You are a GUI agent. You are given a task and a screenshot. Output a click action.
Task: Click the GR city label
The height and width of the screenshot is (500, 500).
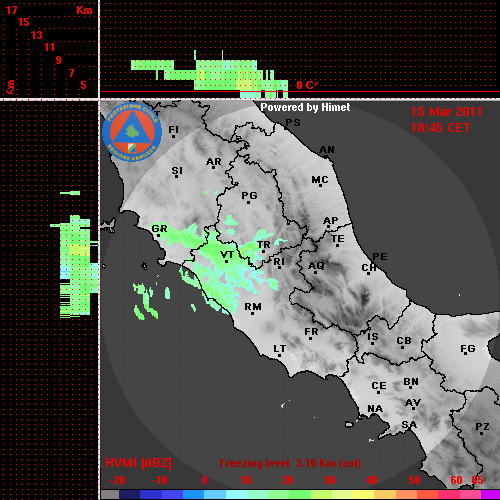[x=159, y=229]
